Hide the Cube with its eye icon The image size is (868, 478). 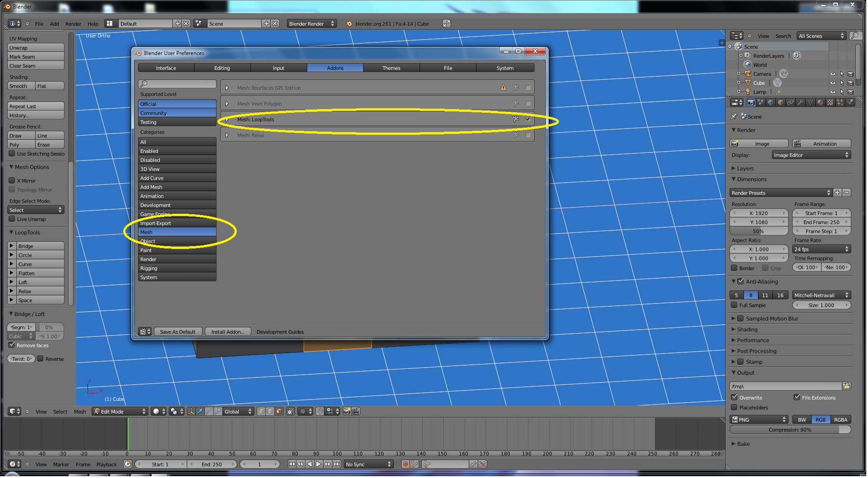point(833,83)
